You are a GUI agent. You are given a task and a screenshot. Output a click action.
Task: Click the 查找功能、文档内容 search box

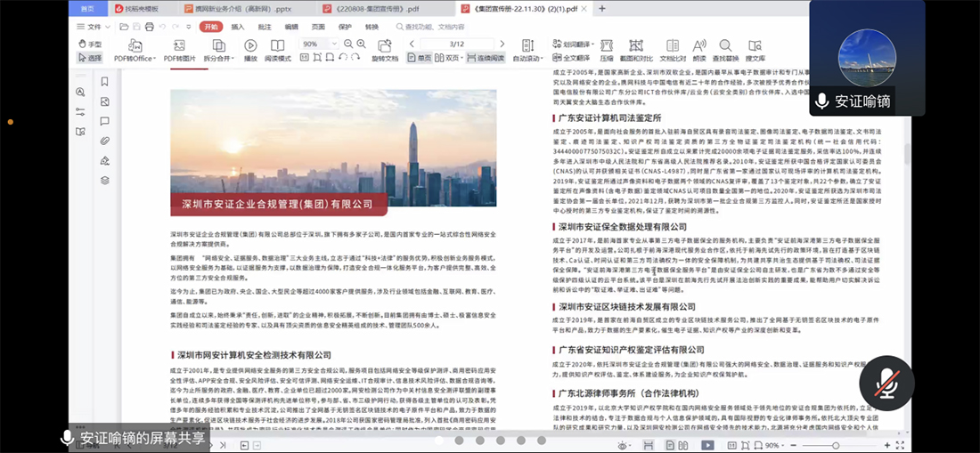pyautogui.click(x=431, y=27)
